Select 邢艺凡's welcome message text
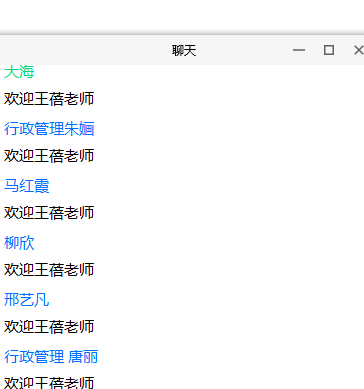 click(x=49, y=327)
